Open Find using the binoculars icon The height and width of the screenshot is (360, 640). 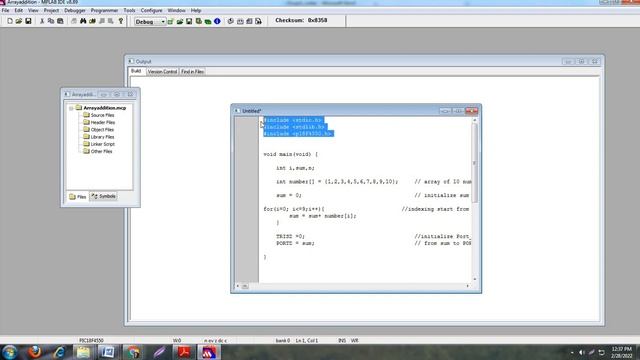[x=83, y=21]
